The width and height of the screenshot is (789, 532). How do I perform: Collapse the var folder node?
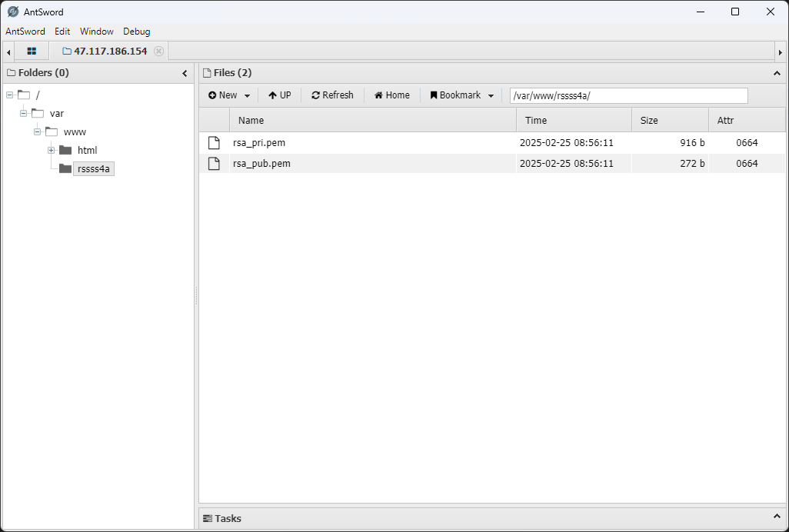click(23, 113)
